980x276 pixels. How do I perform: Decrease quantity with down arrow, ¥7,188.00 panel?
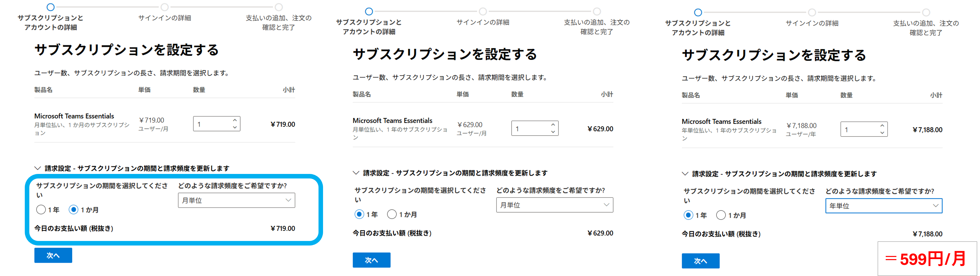pos(882,133)
